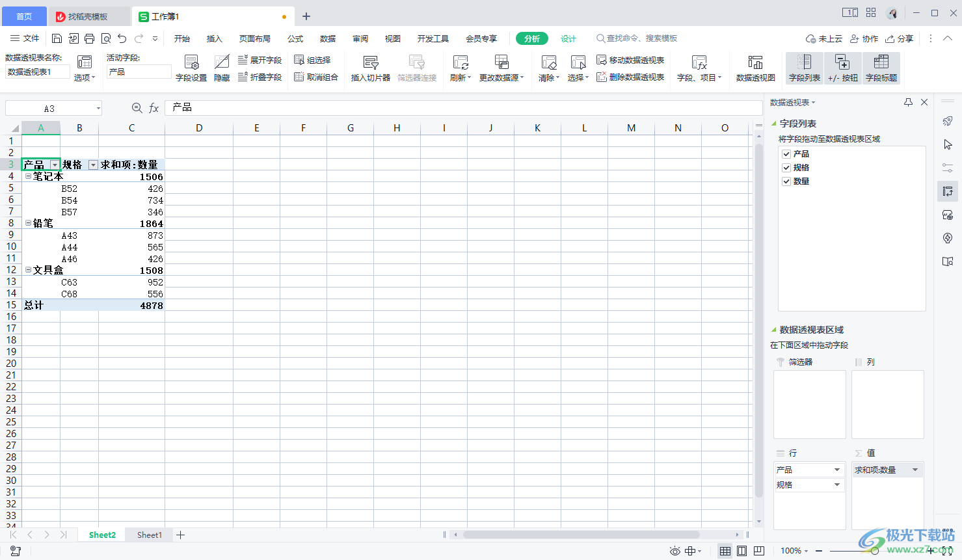
Task: Click 组选择 group selection
Action: point(312,60)
